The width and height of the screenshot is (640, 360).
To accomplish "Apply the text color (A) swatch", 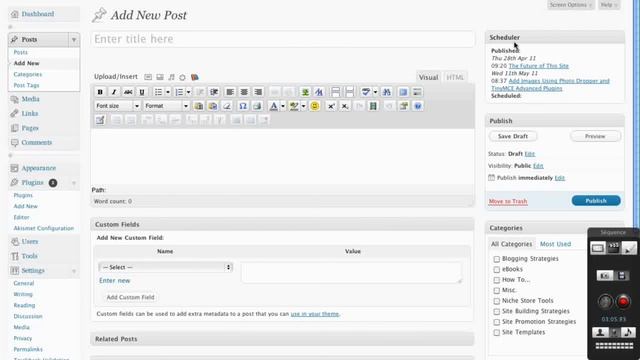I will click(x=273, y=106).
